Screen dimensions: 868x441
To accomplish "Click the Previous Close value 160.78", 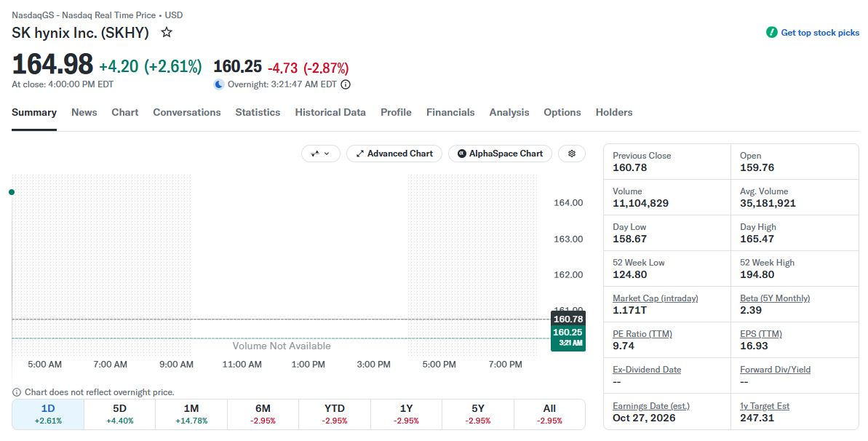I will click(x=629, y=167).
